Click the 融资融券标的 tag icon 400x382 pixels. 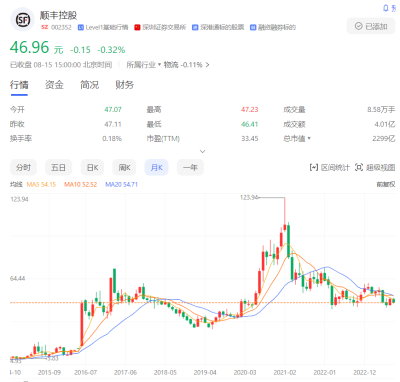point(253,27)
